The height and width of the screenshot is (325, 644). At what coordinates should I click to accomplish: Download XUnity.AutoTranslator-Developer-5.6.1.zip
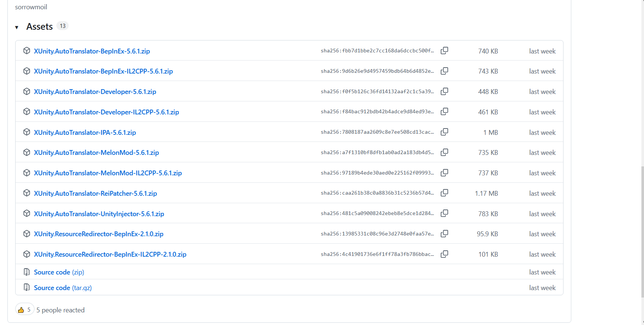coord(95,92)
